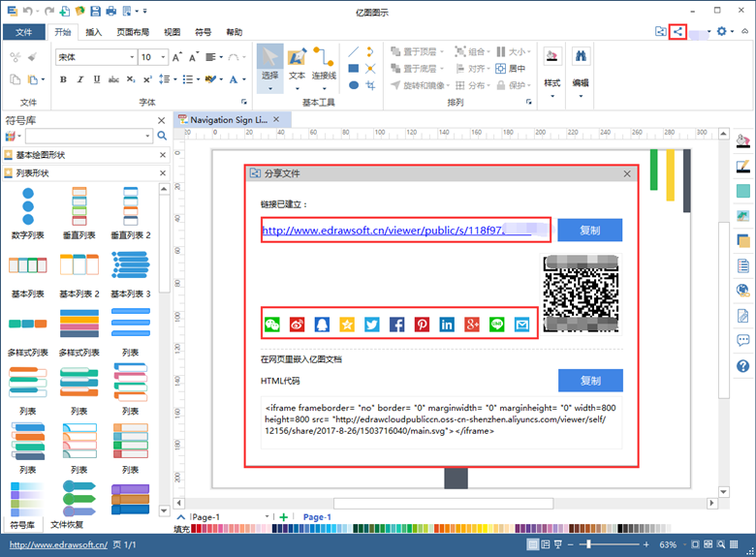Expand the 置于顶层 dropdown

[442, 51]
